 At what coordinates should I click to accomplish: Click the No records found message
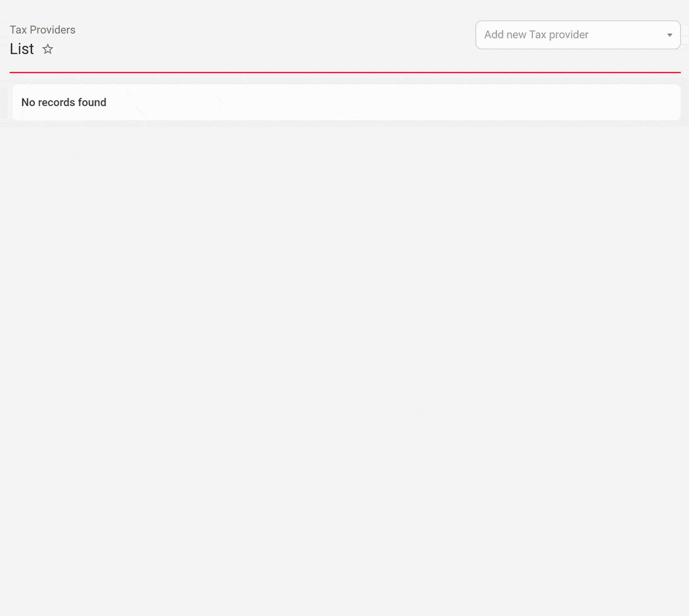[64, 102]
